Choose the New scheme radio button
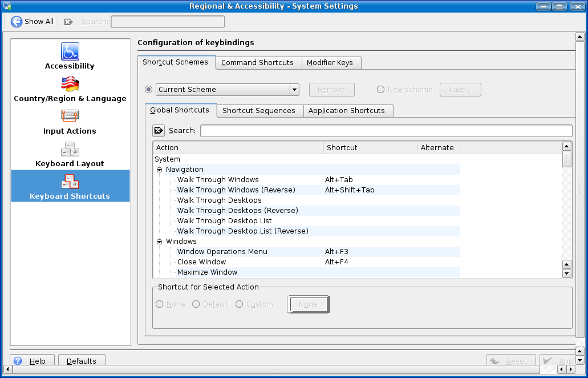Image resolution: width=588 pixels, height=378 pixels. 380,90
